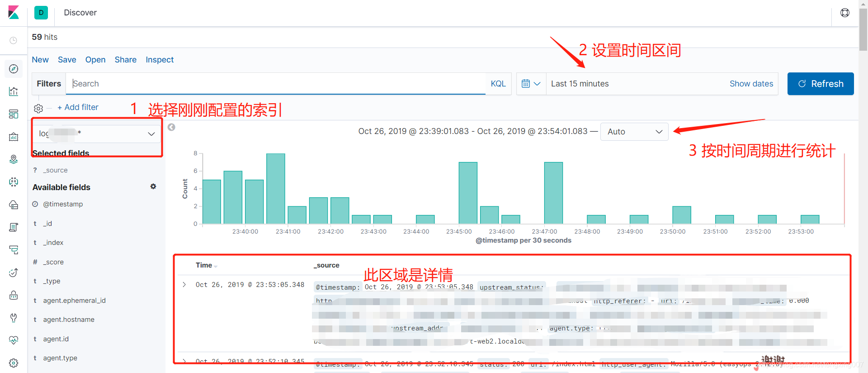The width and height of the screenshot is (868, 373).
Task: Click New in the Discover menu
Action: point(40,60)
